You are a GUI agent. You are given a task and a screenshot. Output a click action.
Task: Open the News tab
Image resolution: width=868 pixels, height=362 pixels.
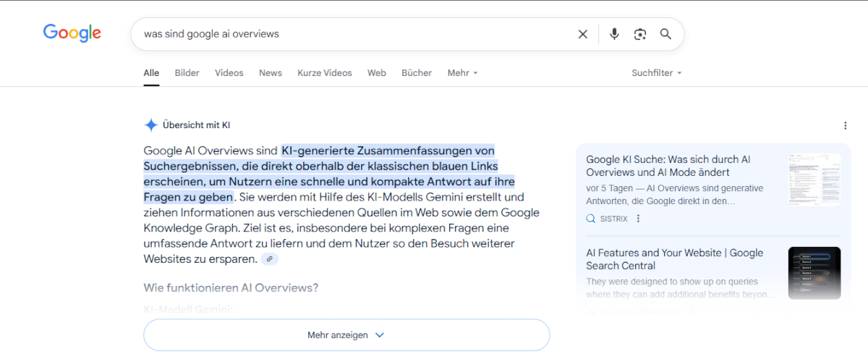pos(271,73)
